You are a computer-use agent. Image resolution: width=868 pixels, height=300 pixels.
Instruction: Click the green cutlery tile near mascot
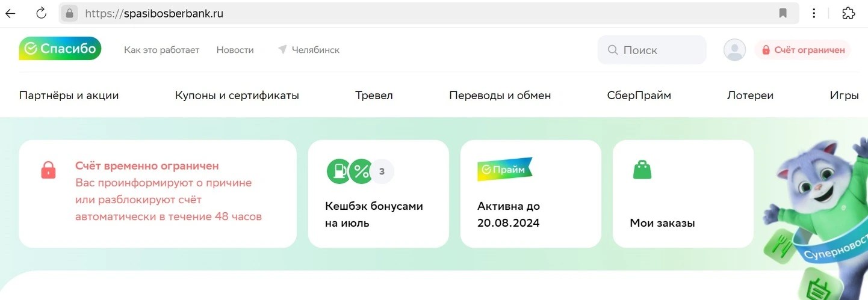[780, 246]
